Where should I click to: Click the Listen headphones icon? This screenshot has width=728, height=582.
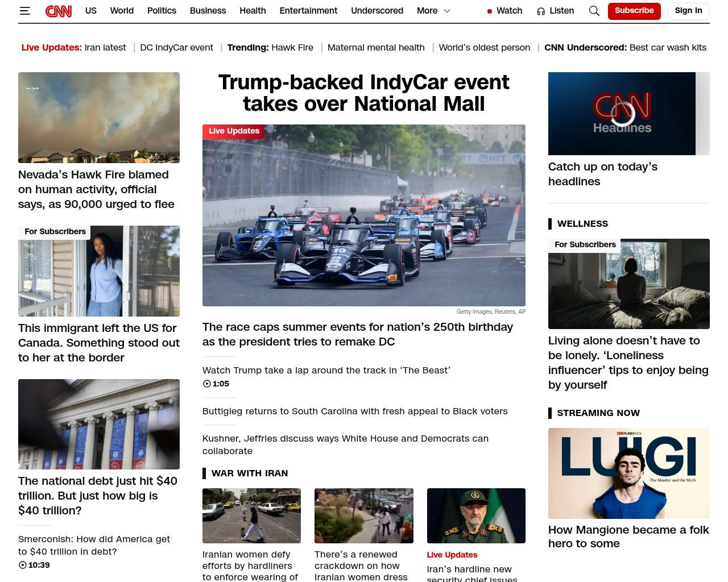pyautogui.click(x=541, y=11)
